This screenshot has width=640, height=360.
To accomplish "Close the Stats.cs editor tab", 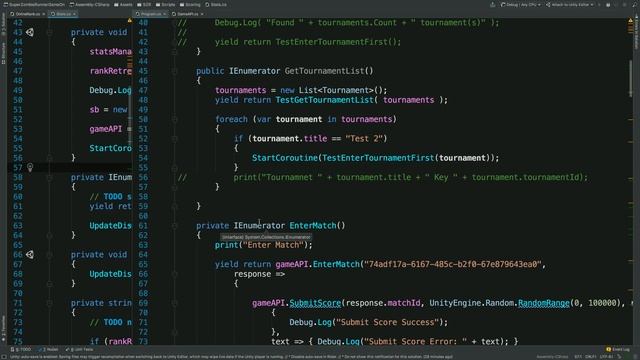I will (x=74, y=14).
